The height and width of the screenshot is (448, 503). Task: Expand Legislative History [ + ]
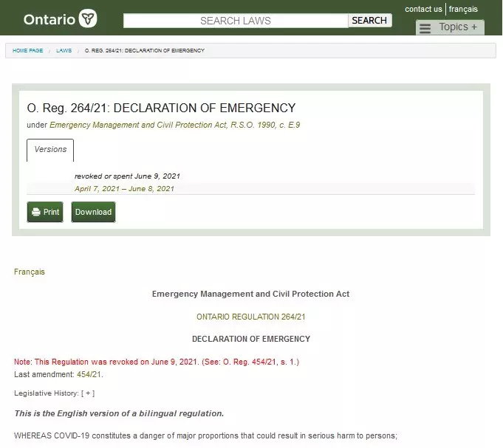(88, 393)
